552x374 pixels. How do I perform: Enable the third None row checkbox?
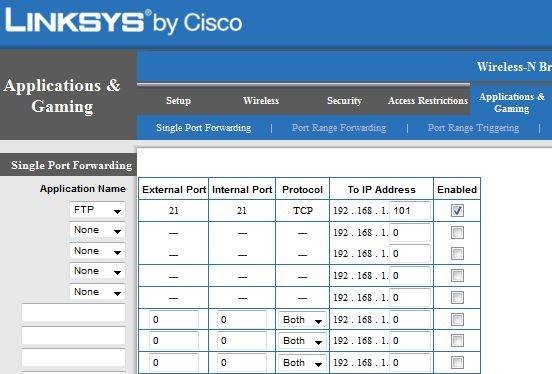click(457, 275)
